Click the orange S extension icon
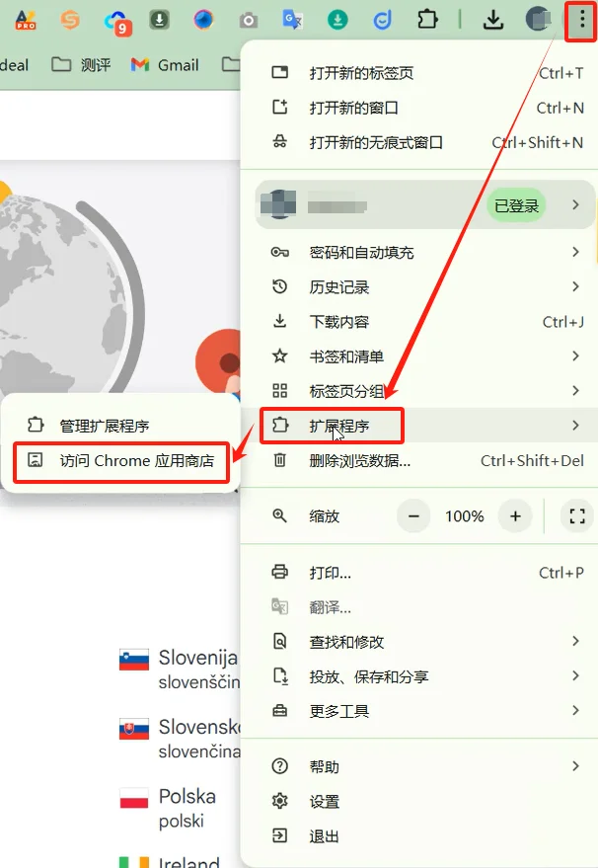This screenshot has height=868, width=598. click(70, 21)
